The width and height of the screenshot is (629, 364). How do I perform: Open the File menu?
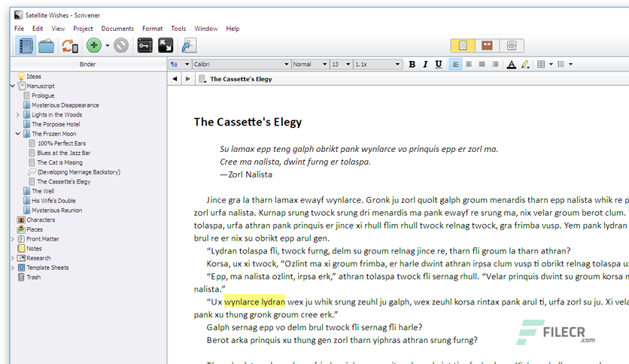(19, 29)
